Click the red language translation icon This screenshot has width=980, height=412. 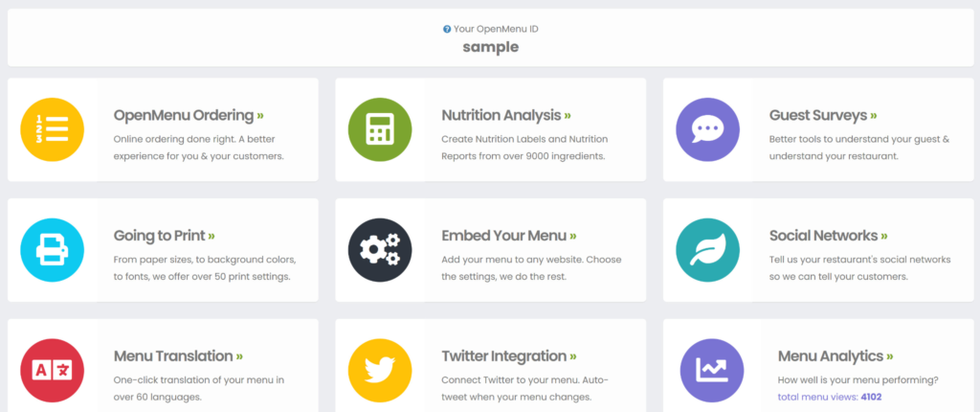pyautogui.click(x=53, y=370)
